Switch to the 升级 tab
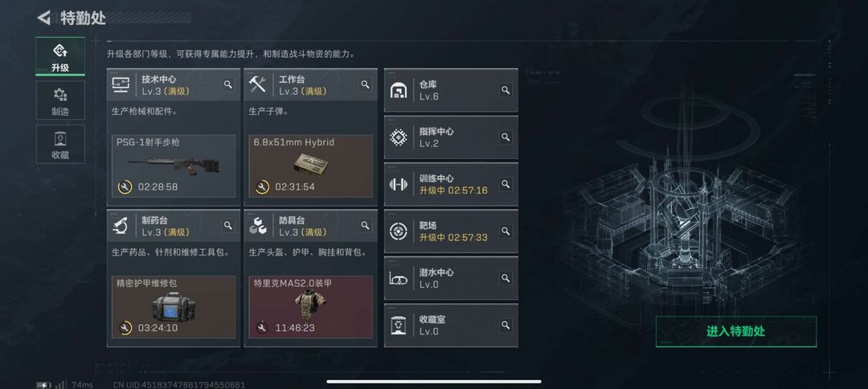 (60, 56)
